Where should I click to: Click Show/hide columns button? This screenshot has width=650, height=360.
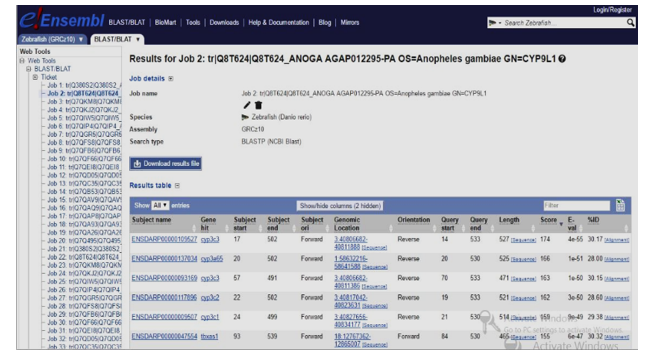pos(340,206)
